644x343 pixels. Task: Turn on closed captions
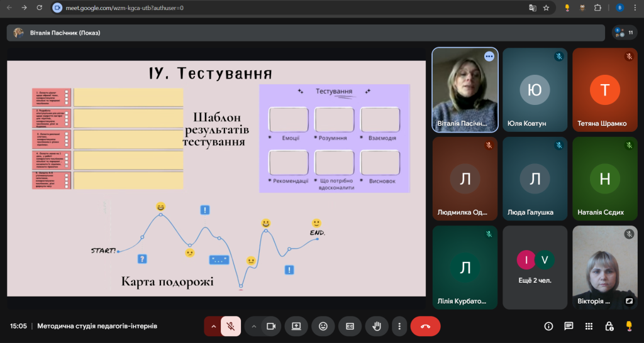pos(350,326)
